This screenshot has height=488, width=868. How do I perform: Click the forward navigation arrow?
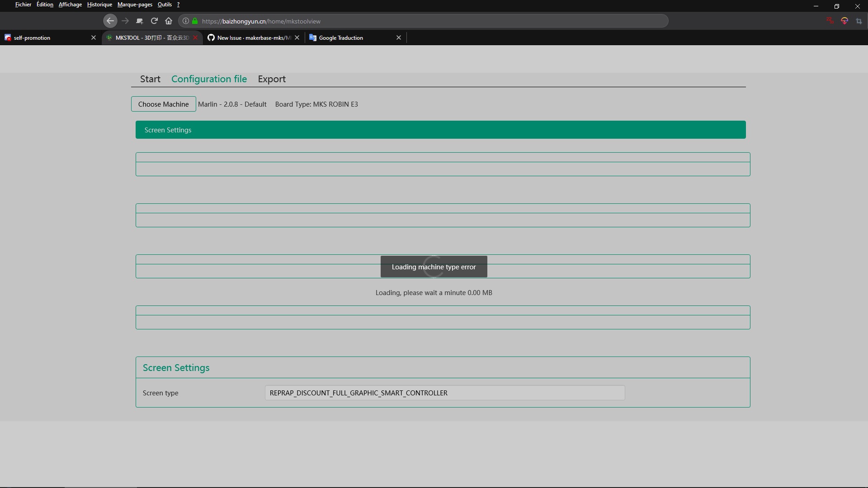pyautogui.click(x=125, y=21)
